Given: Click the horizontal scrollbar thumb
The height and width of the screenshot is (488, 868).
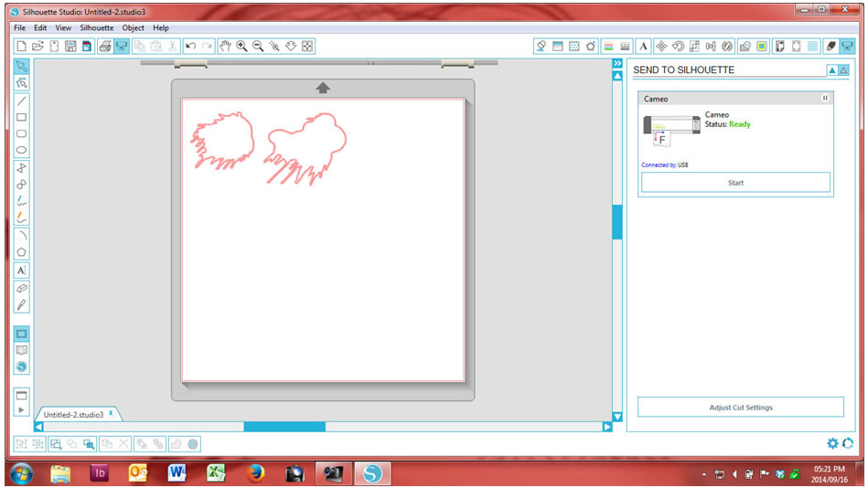Looking at the screenshot, I should pyautogui.click(x=284, y=427).
